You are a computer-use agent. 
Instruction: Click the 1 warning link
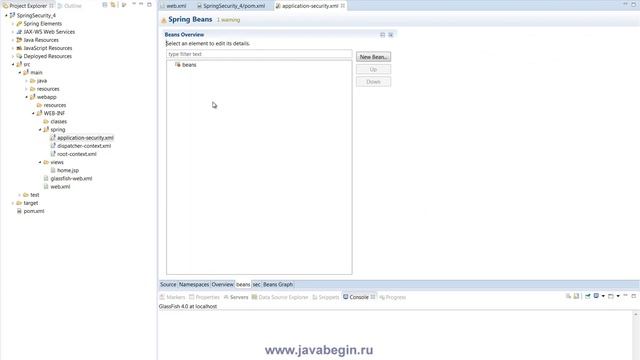pos(229,20)
